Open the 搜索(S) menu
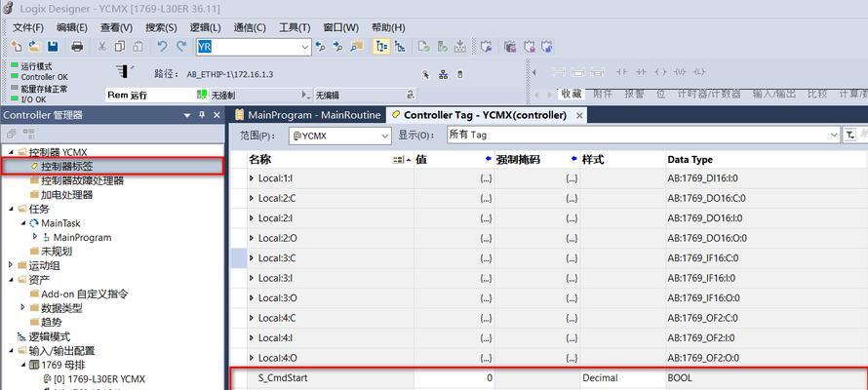Viewport: 868px width, 390px height. (x=161, y=27)
